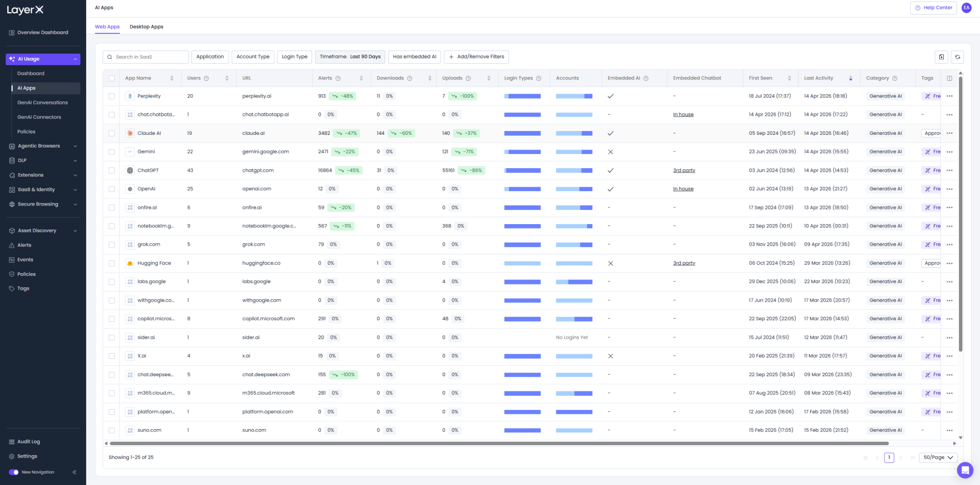Open the Overview Dashboard page
Viewport: 980px width, 485px height.
tap(43, 33)
